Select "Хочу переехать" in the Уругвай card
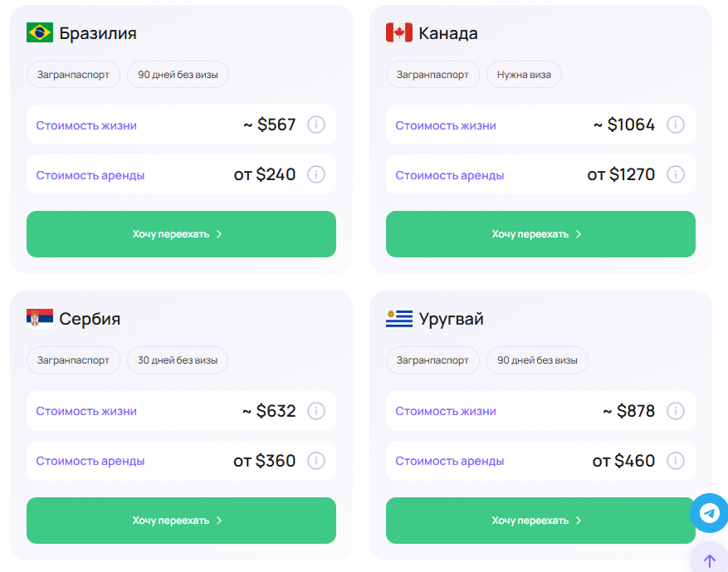The image size is (728, 572). pos(540,521)
